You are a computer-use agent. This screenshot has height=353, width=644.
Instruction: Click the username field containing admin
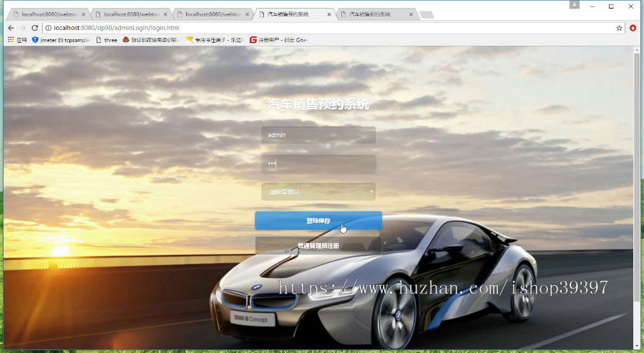(318, 135)
